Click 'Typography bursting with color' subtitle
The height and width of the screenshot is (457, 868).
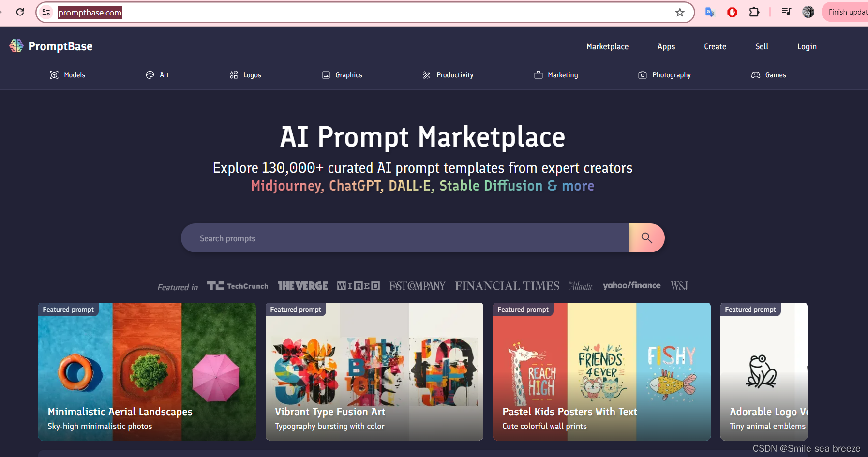click(329, 426)
